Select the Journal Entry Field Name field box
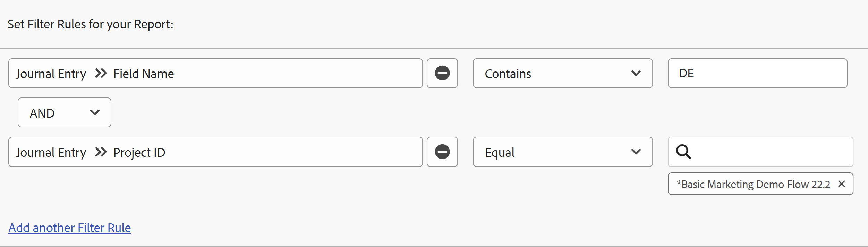The width and height of the screenshot is (868, 247). 278,73
